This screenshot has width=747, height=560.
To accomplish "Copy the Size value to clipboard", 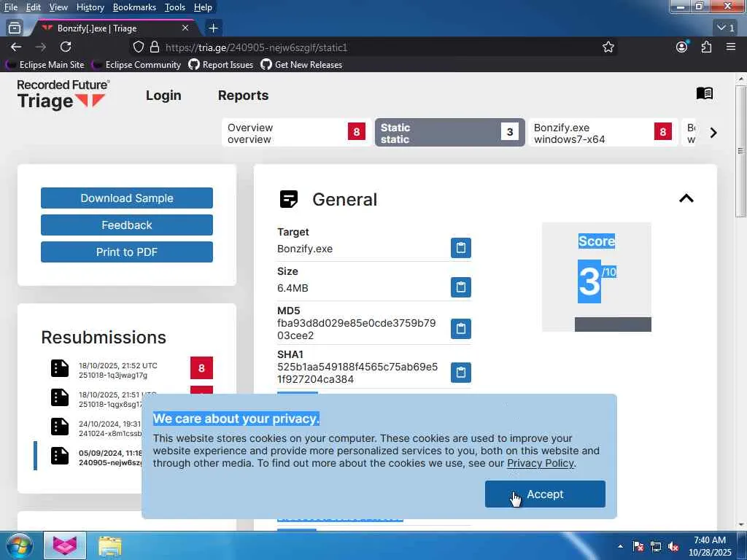I will tap(461, 287).
